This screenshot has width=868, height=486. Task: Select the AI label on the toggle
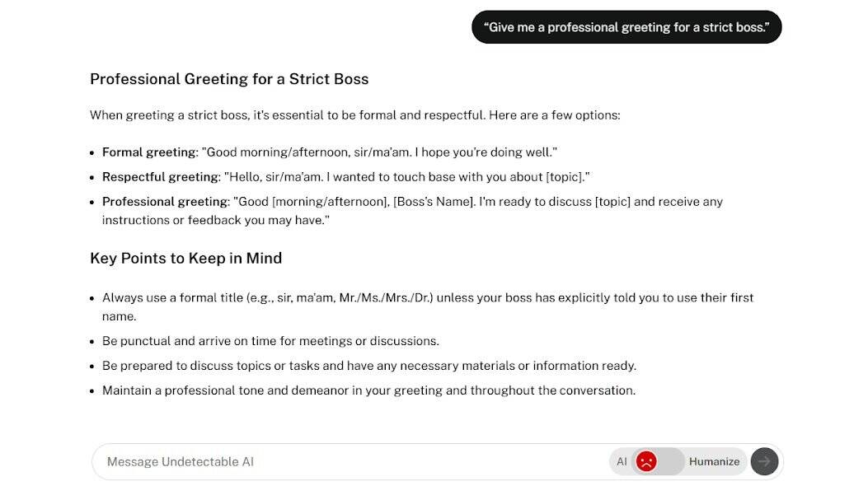pos(622,461)
